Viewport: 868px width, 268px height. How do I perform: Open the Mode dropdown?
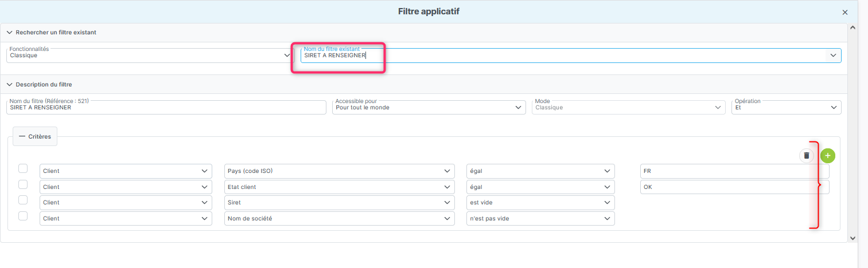(x=629, y=107)
